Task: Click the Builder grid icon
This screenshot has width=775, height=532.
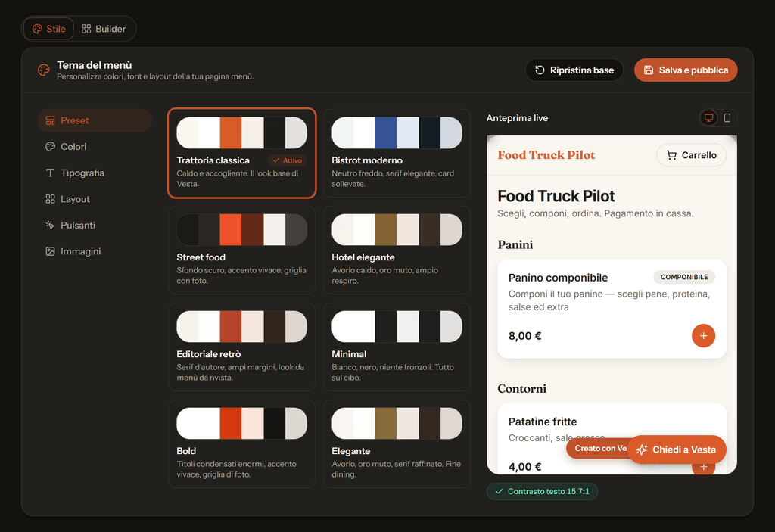Action: tap(86, 29)
